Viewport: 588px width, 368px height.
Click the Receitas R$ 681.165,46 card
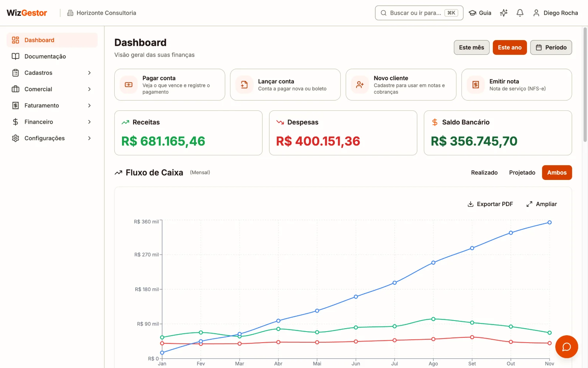(189, 133)
